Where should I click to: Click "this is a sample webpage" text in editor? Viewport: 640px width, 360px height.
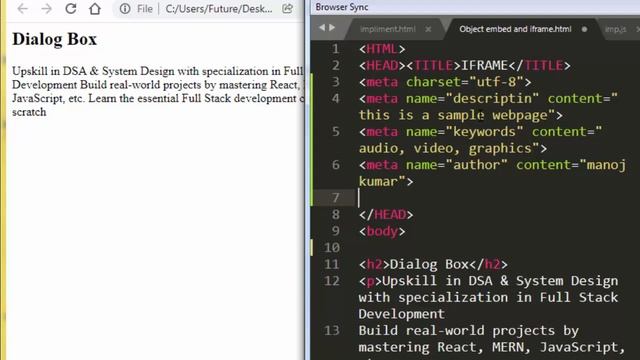(453, 115)
